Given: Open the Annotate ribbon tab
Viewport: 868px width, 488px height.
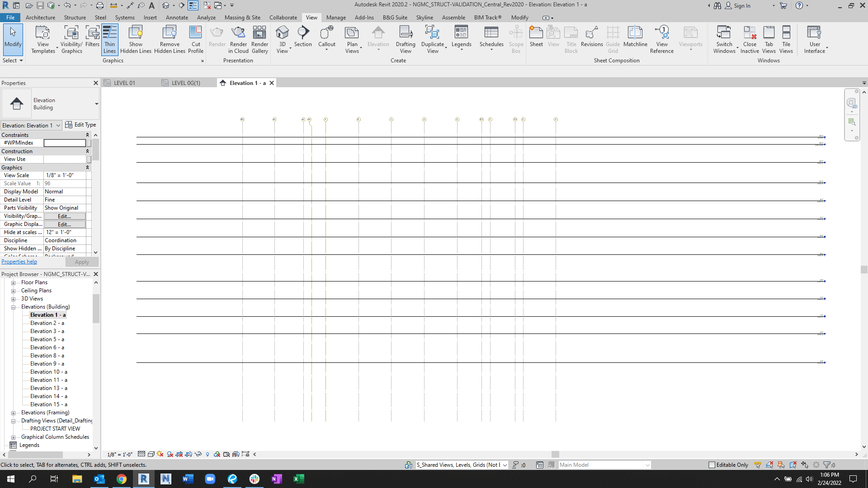Looking at the screenshot, I should pyautogui.click(x=177, y=18).
